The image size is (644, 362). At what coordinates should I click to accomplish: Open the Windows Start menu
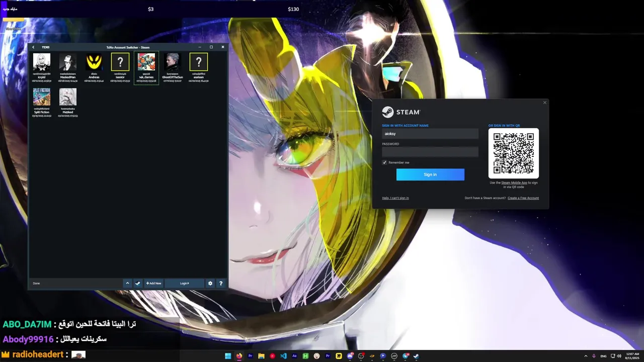(x=228, y=356)
